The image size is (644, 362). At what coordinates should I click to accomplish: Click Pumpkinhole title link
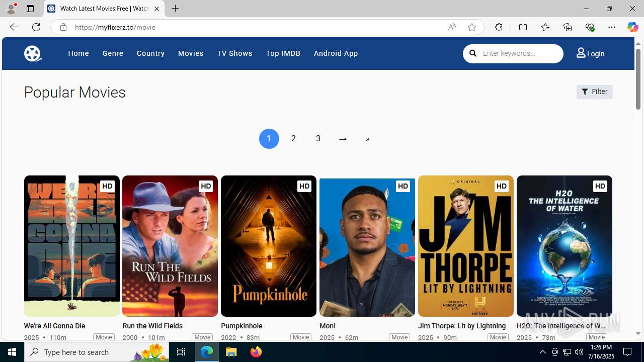click(242, 326)
